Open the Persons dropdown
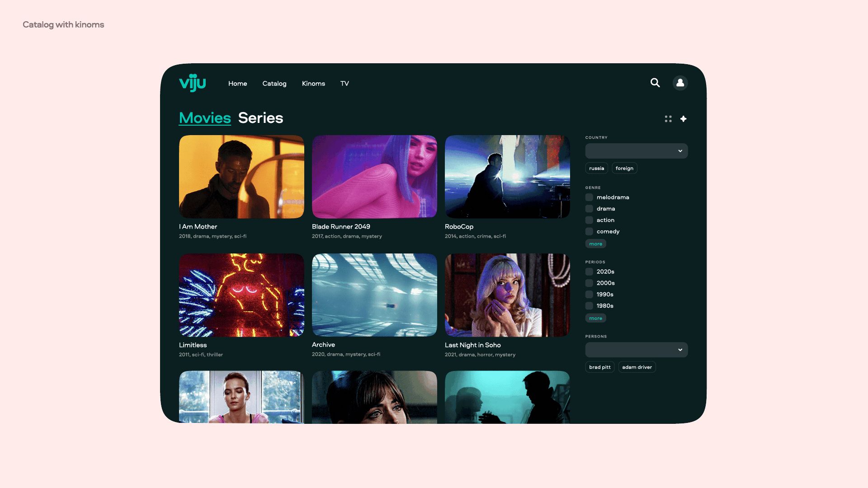Image resolution: width=868 pixels, height=488 pixels. [x=636, y=350]
